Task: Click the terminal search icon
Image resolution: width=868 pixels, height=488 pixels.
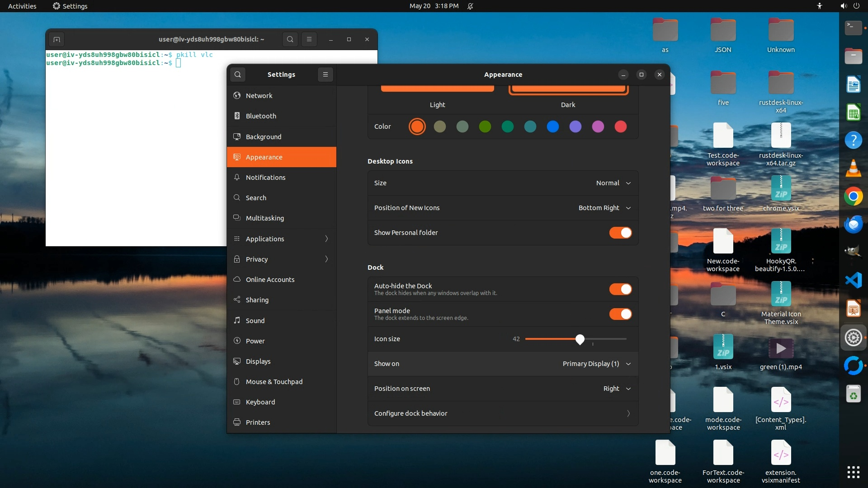Action: coord(290,39)
